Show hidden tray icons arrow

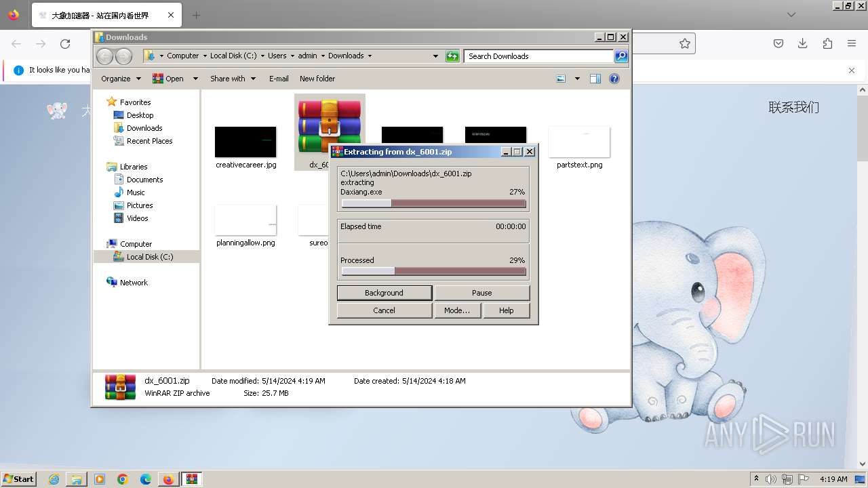(x=757, y=479)
